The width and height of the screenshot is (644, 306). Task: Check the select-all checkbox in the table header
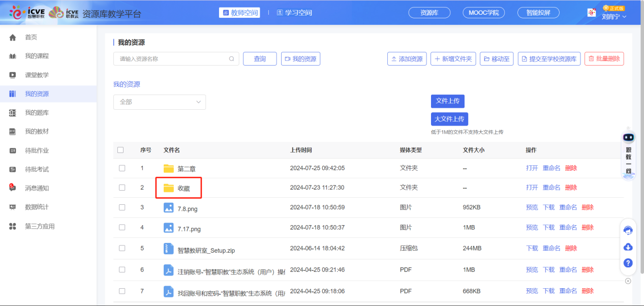click(121, 149)
